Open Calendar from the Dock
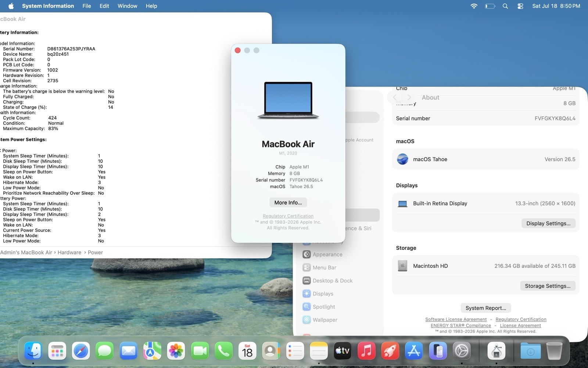The width and height of the screenshot is (588, 368). point(247,351)
